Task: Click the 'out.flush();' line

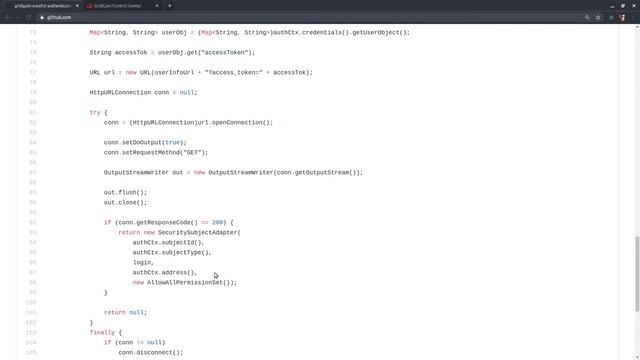Action: (125, 193)
